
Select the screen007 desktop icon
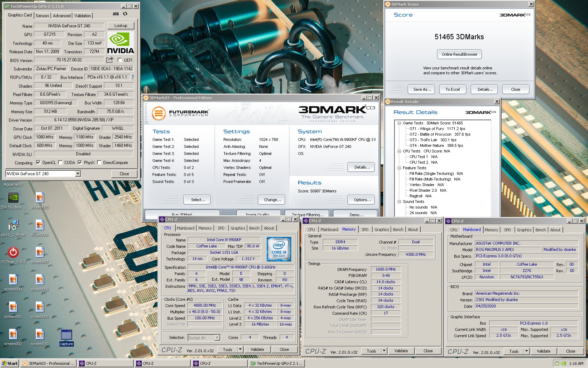tap(40, 255)
